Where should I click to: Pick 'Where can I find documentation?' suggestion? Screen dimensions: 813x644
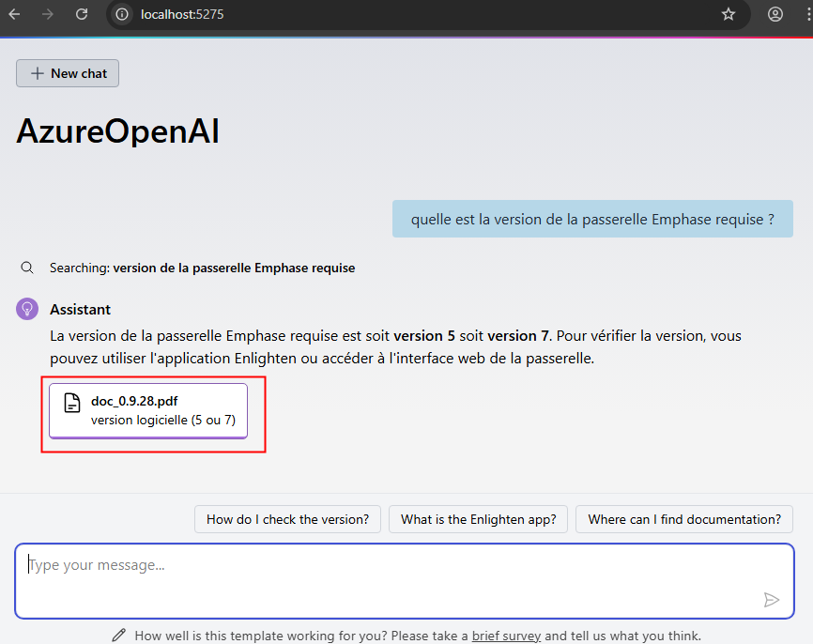tap(684, 519)
